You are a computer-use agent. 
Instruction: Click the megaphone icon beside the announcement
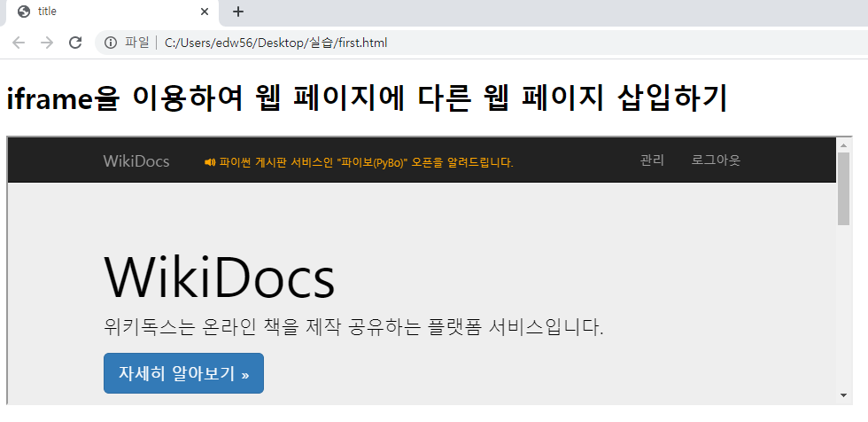pyautogui.click(x=210, y=162)
